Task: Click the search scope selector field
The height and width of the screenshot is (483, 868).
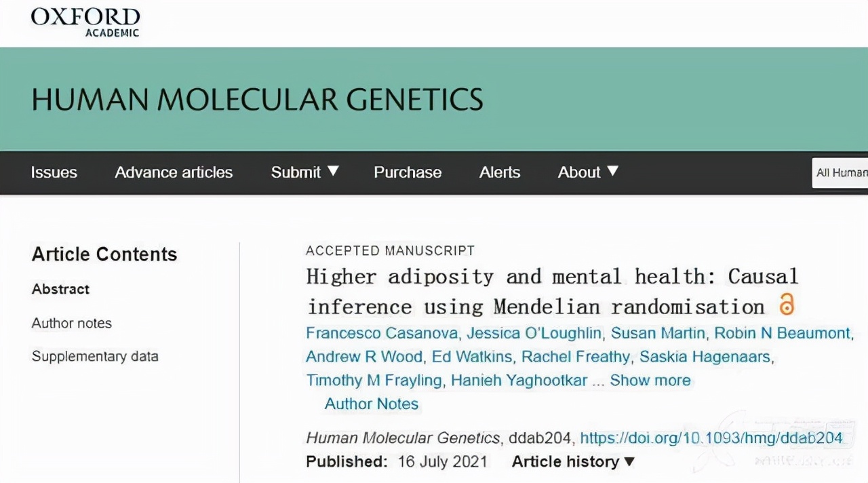Action: pos(841,172)
